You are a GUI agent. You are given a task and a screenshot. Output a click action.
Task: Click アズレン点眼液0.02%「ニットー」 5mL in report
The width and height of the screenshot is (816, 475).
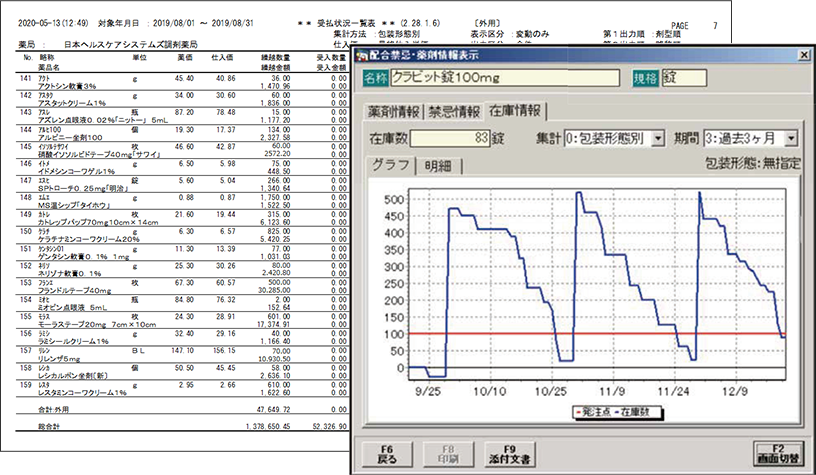[x=103, y=120]
